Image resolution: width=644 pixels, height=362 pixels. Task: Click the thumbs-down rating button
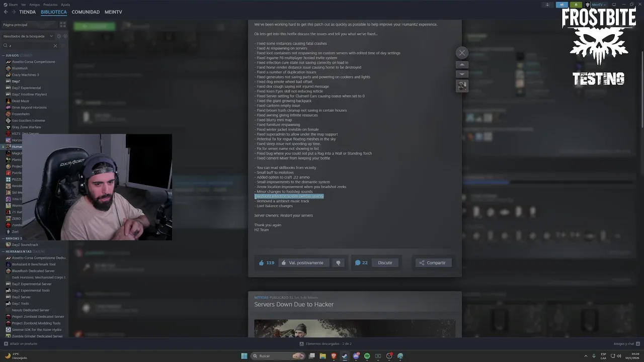pyautogui.click(x=338, y=262)
